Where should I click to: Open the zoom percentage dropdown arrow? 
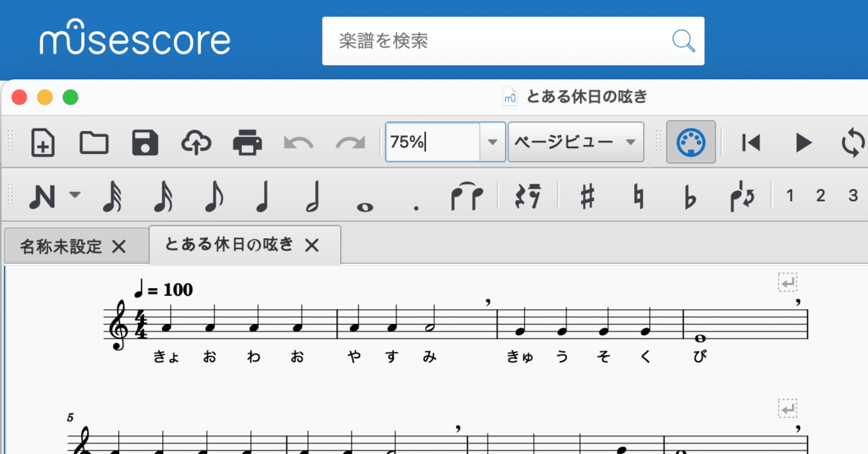492,142
